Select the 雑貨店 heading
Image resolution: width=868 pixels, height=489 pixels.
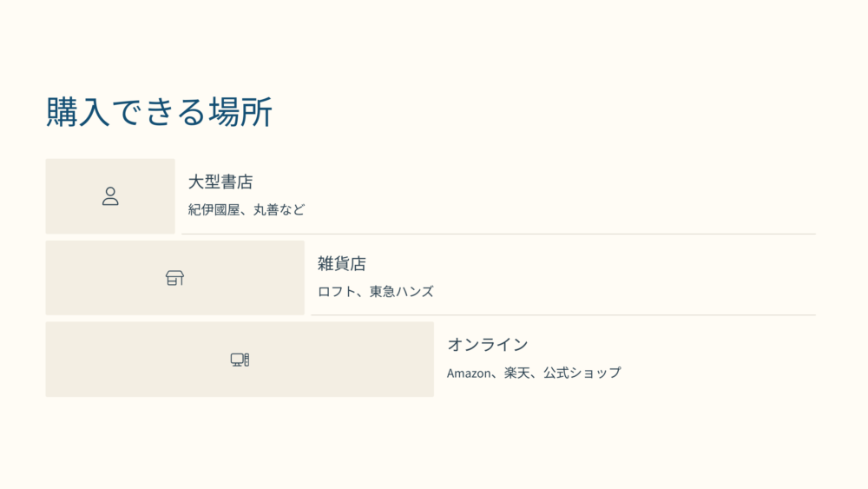pos(341,263)
